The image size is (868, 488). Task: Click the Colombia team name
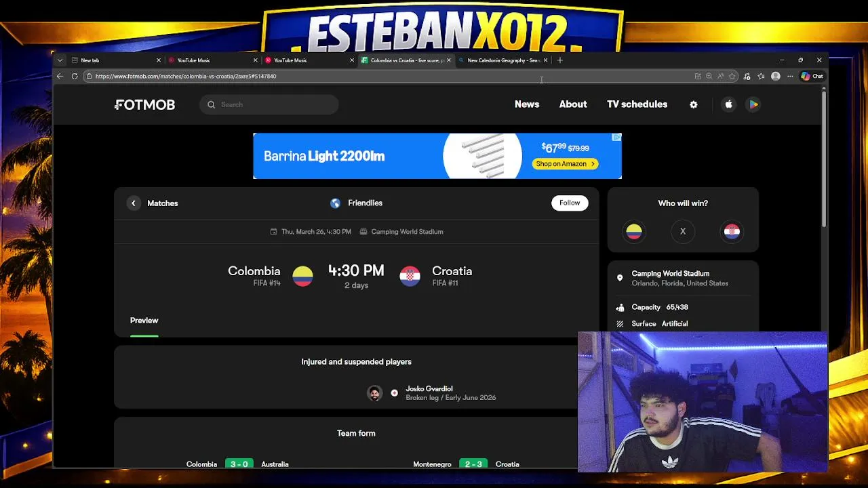pos(254,271)
